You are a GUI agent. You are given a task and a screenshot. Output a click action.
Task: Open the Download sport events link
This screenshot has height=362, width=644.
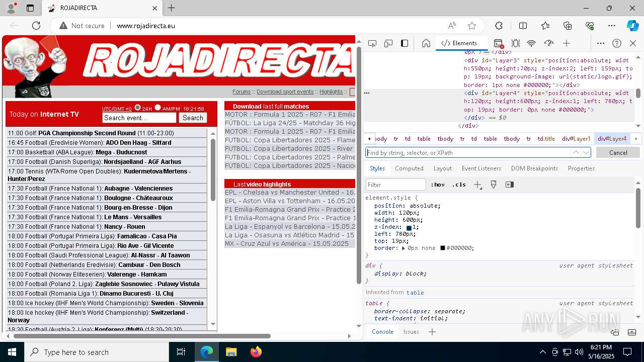(x=285, y=92)
